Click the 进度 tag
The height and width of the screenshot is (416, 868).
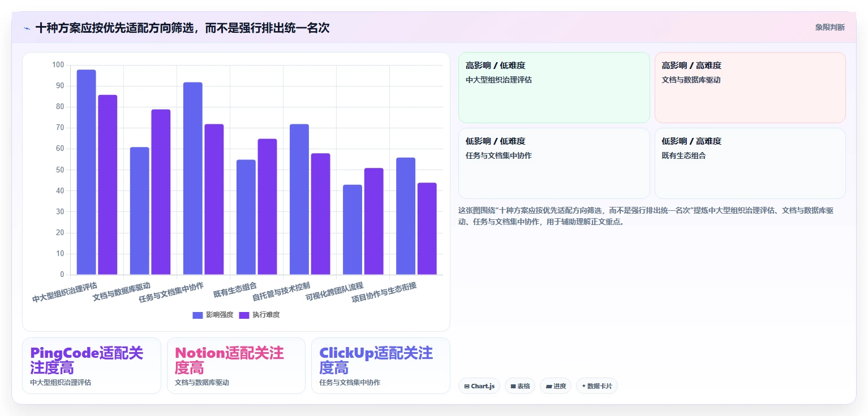(x=556, y=386)
